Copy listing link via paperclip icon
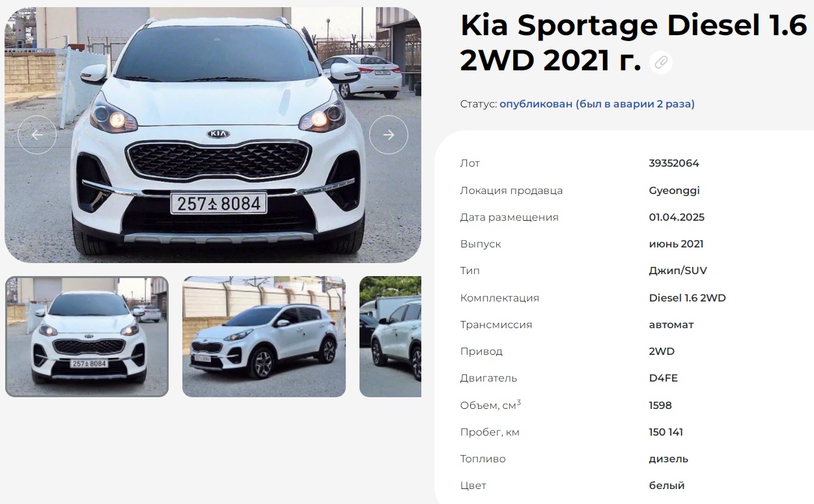This screenshot has height=504, width=814. pyautogui.click(x=661, y=63)
